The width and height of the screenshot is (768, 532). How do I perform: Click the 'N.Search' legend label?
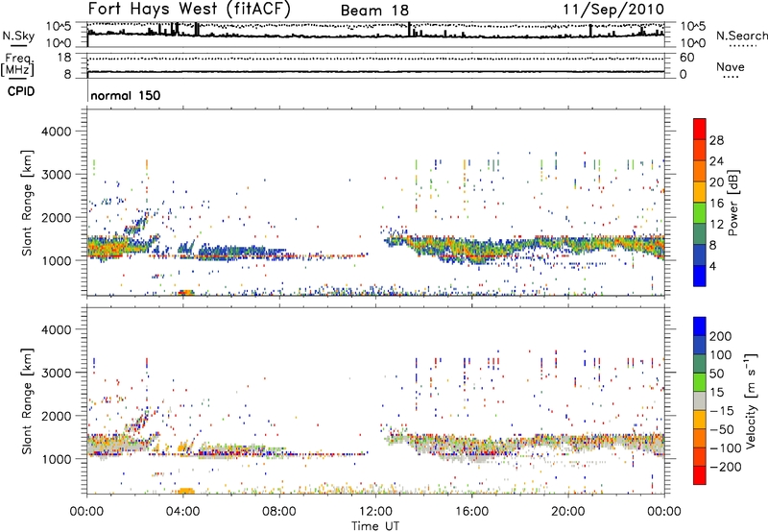tap(742, 36)
